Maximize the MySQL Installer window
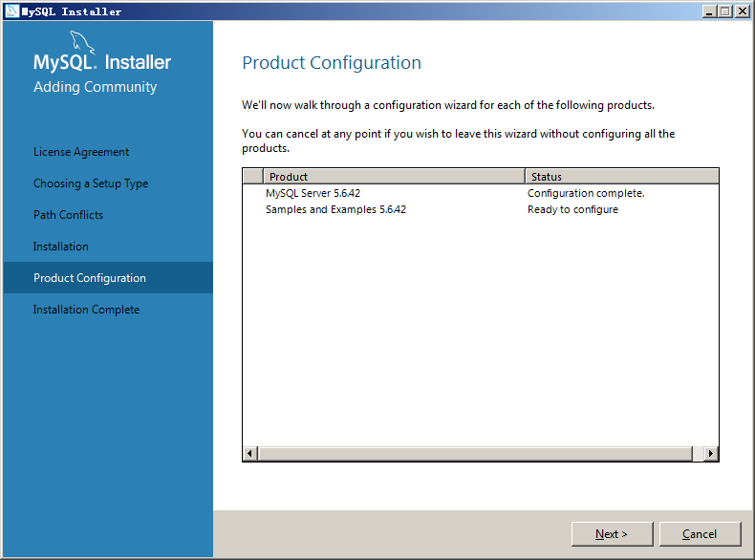The image size is (755, 560). coord(725,11)
